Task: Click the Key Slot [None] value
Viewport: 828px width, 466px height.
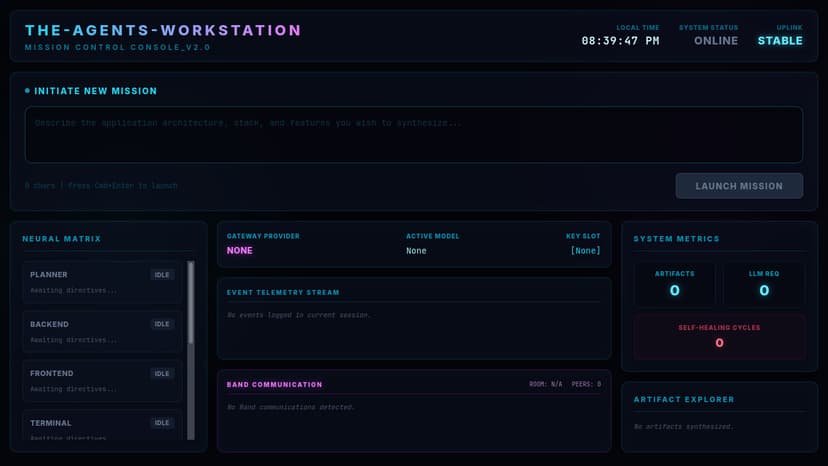Action: [585, 251]
